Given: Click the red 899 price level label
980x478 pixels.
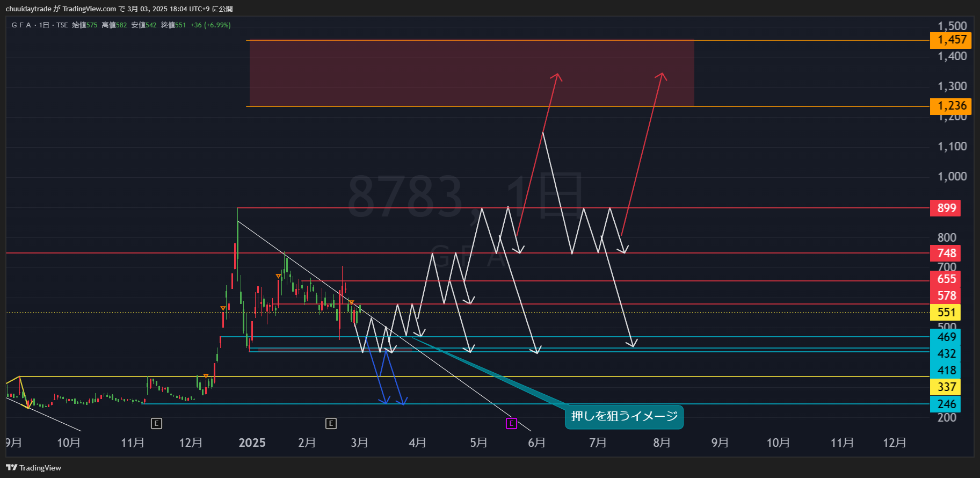Looking at the screenshot, I should (946, 208).
